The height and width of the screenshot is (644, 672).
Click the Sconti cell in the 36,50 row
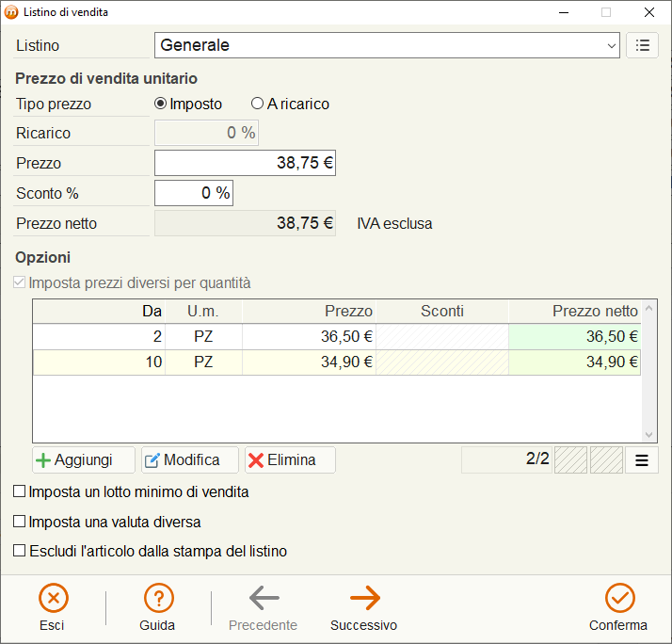coord(442,336)
